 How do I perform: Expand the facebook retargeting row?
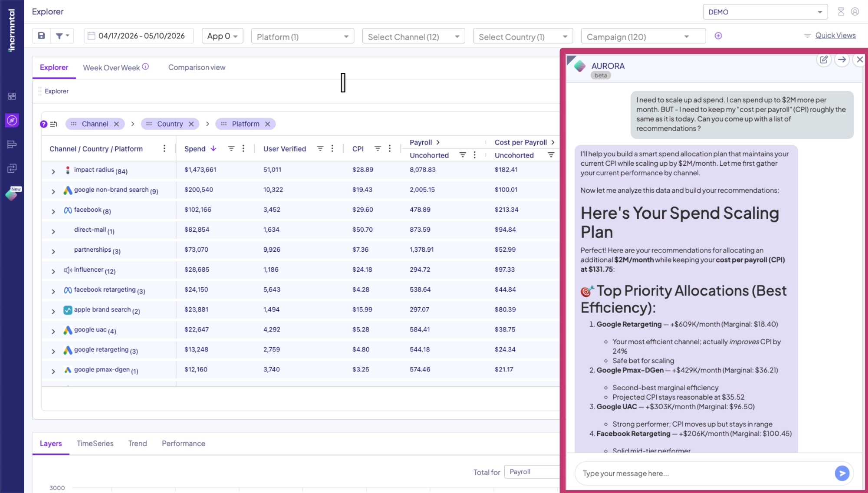[53, 292]
